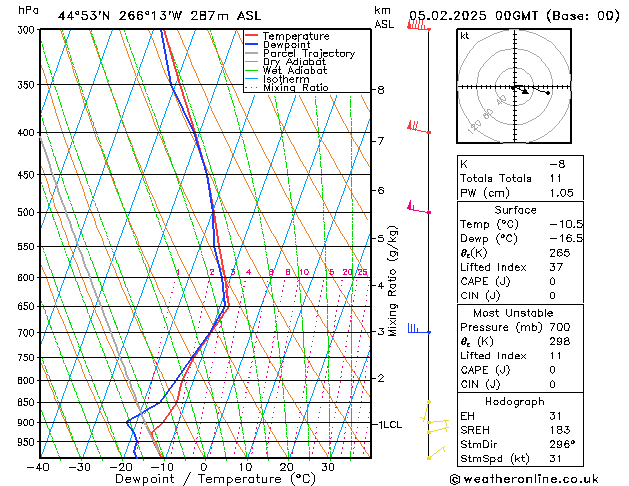This screenshot has width=629, height=486.
Task: Select the Dry Adiabat legend label
Action: [294, 62]
